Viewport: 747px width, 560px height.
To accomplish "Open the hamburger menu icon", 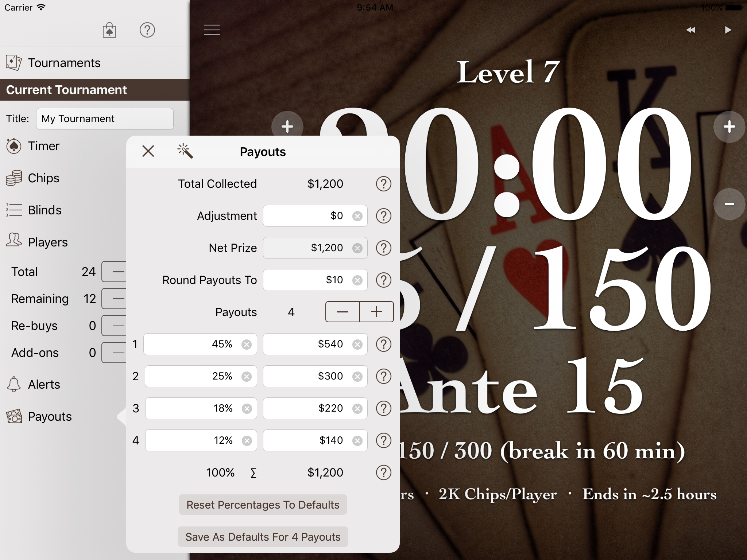I will [x=212, y=30].
